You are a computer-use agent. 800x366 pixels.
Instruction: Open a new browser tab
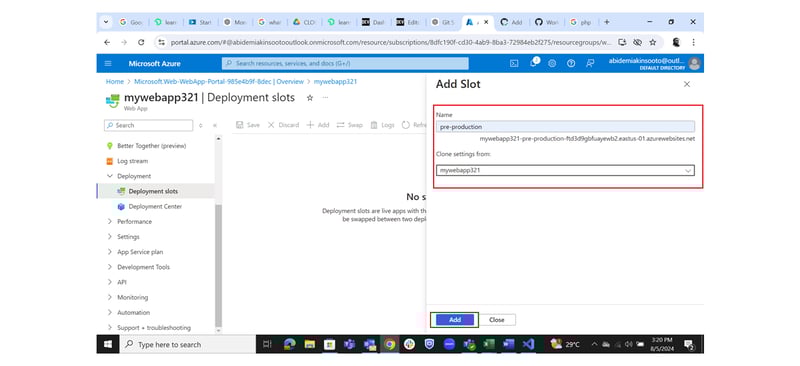607,22
